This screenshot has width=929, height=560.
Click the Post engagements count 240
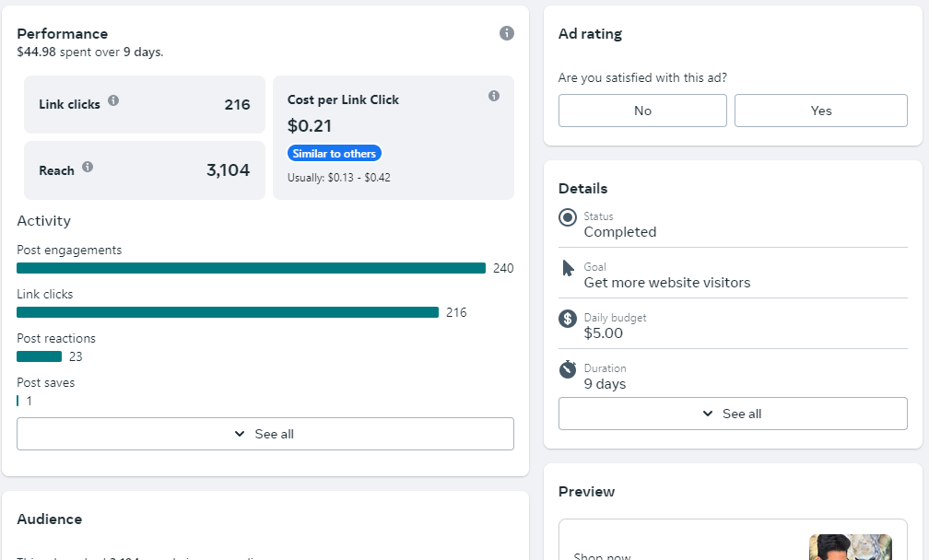point(503,268)
